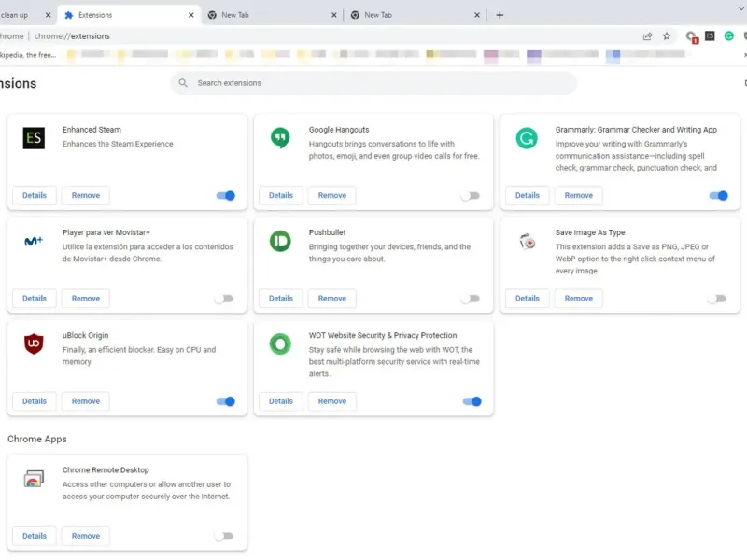This screenshot has height=560, width=747.
Task: Close the first New Tab
Action: 334,15
